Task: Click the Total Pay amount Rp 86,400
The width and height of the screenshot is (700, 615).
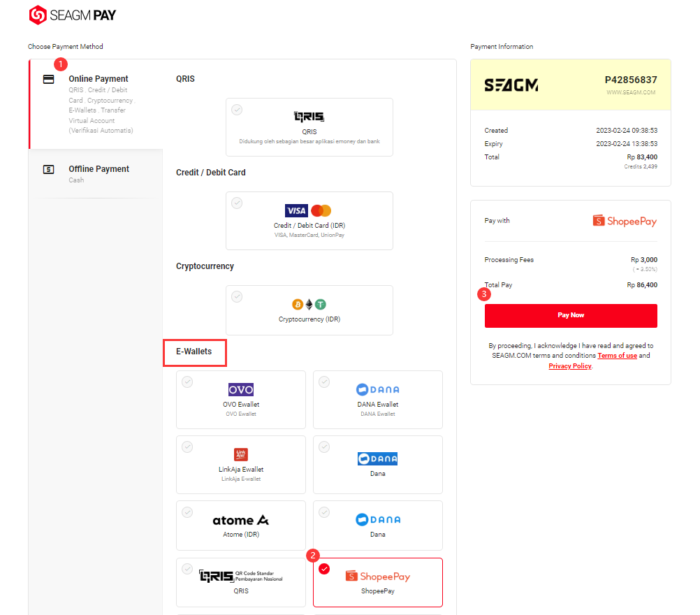Action: 642,285
